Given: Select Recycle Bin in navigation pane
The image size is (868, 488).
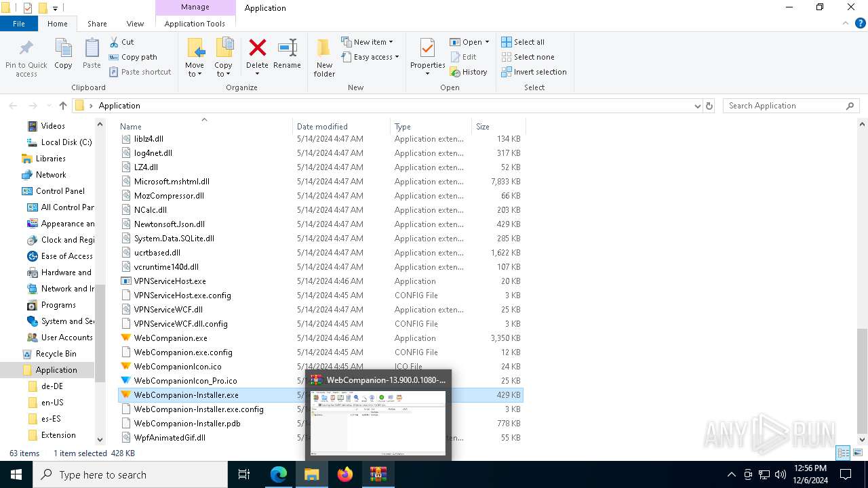Looking at the screenshot, I should click(x=56, y=354).
